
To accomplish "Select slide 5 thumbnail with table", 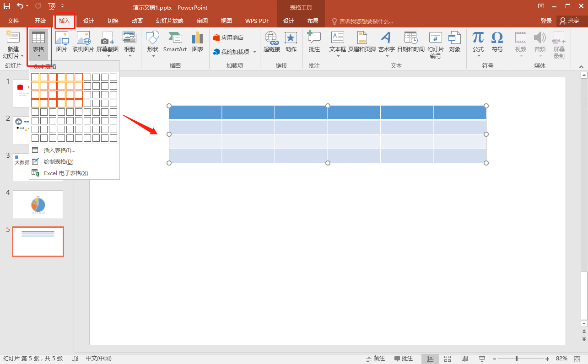I will (38, 241).
